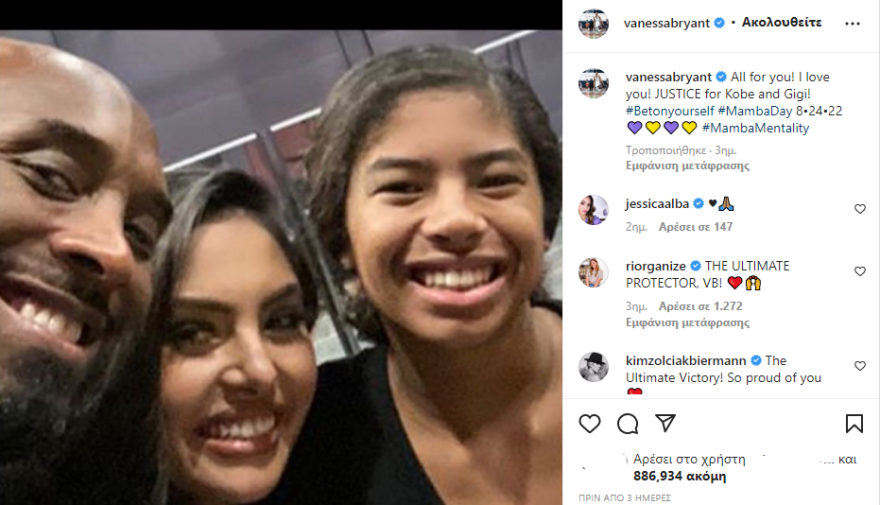Show translation under the caption

pyautogui.click(x=688, y=166)
